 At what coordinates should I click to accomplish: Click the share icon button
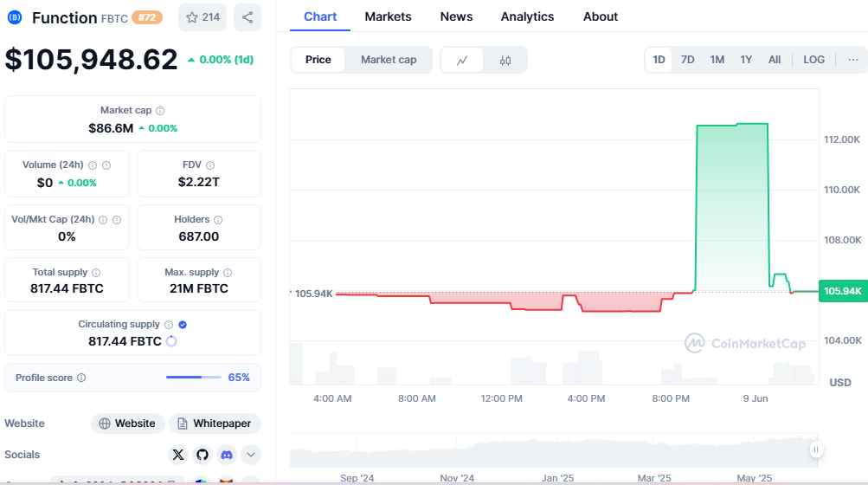248,17
